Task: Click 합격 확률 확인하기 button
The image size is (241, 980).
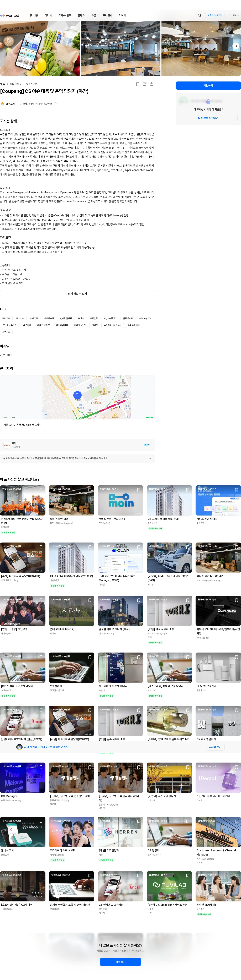Action: pos(208,118)
